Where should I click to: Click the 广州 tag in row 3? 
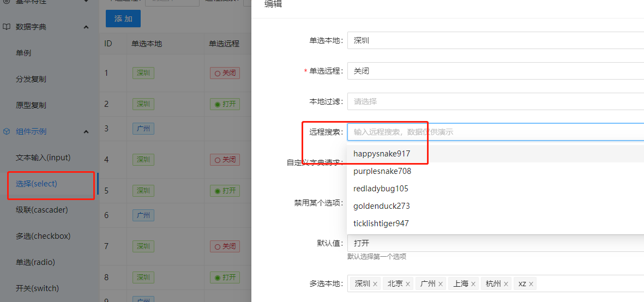point(143,129)
